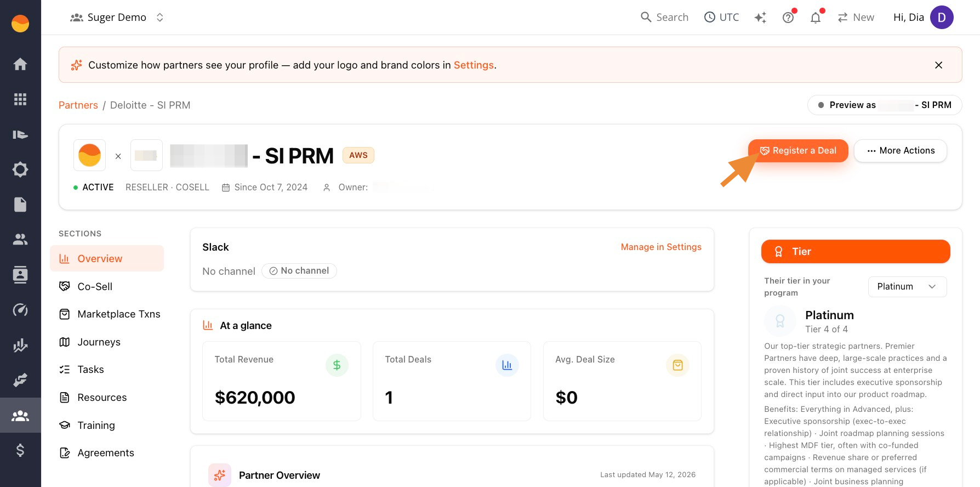Open the speedometer gauge sidebar icon
980x487 pixels.
(20, 310)
